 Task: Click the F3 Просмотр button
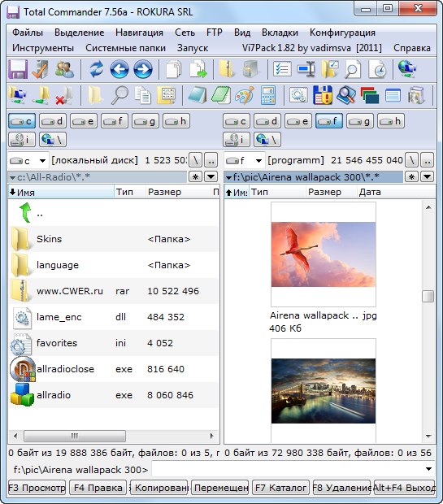pyautogui.click(x=37, y=488)
